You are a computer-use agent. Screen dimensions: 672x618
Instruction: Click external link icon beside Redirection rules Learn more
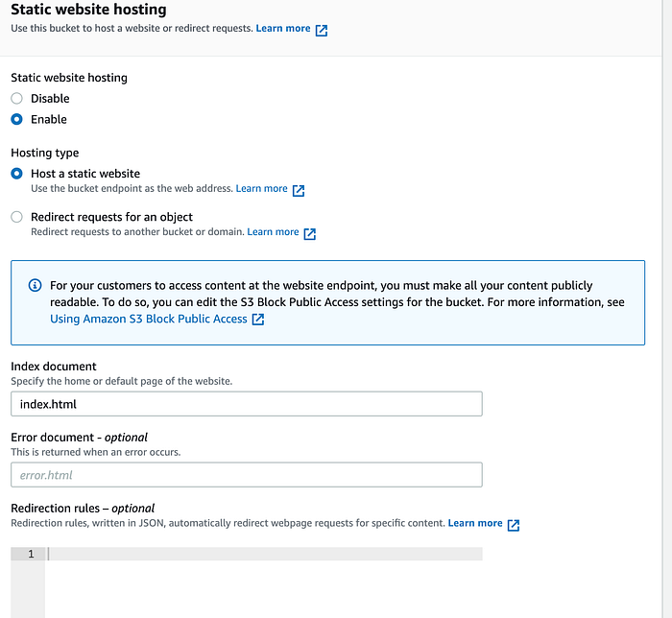[x=514, y=525]
